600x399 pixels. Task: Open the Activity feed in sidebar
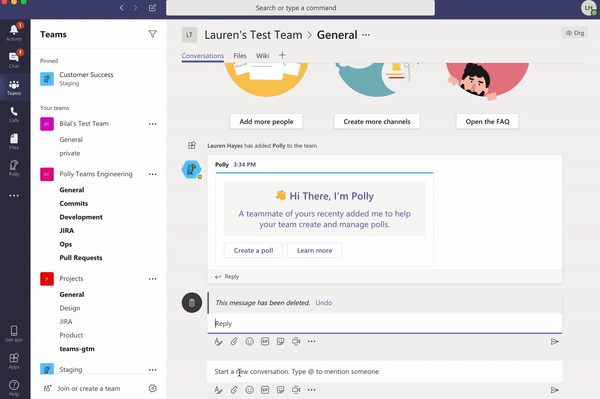[x=14, y=32]
